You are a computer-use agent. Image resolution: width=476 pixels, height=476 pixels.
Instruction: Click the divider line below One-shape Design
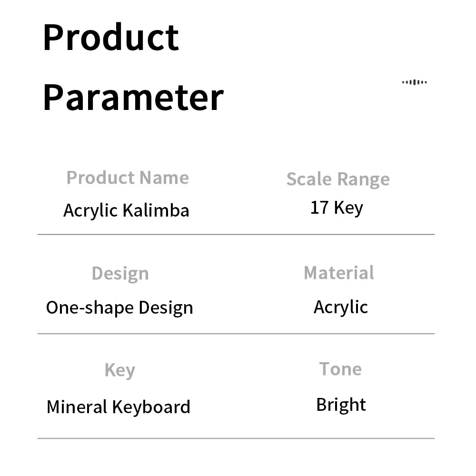pyautogui.click(x=236, y=334)
